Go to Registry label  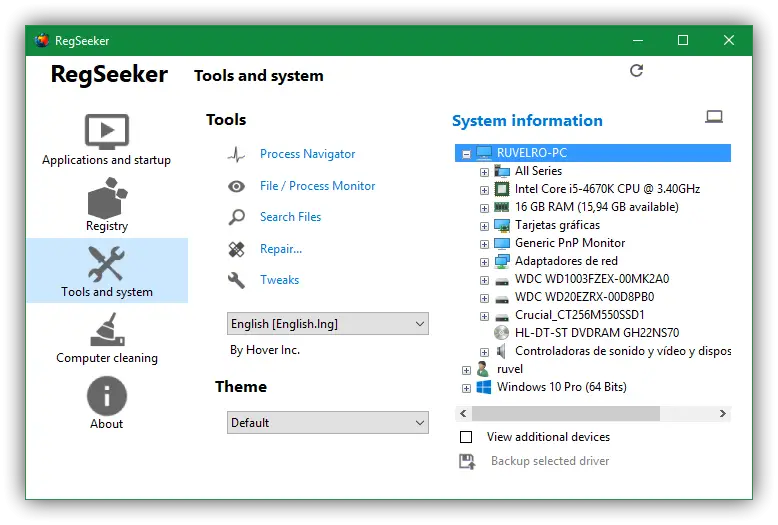tap(107, 226)
